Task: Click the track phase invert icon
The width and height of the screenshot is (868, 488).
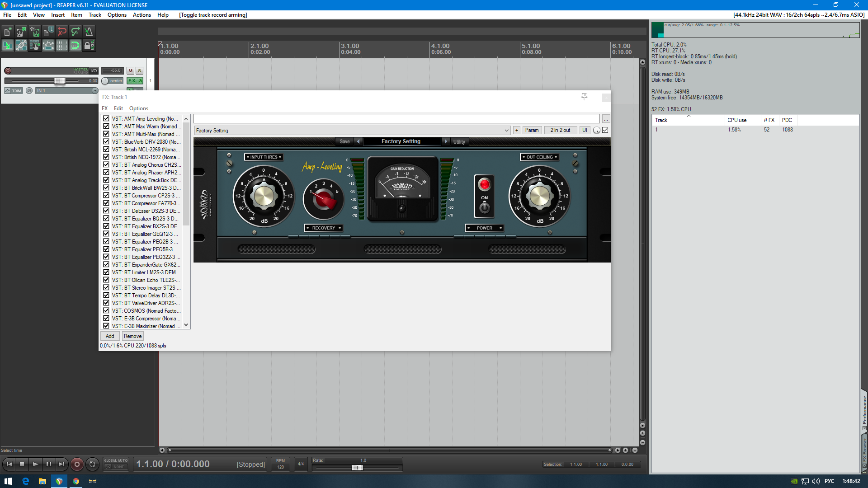Action: tap(29, 91)
